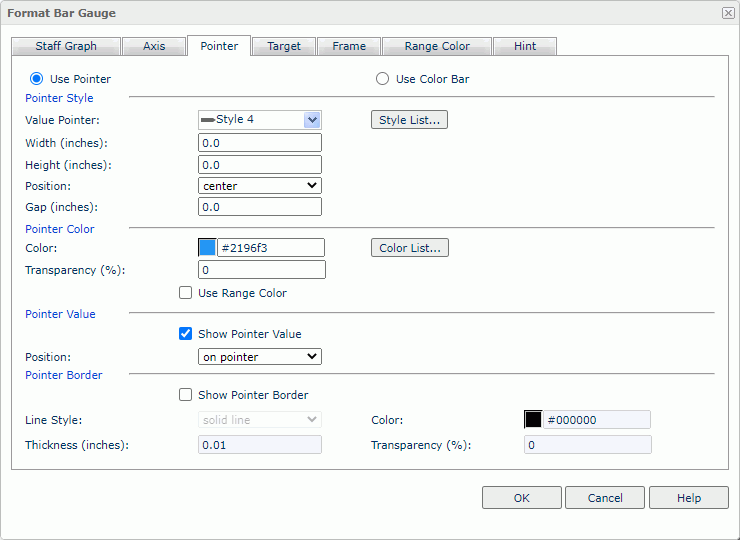Select the Use Color Bar option
The height and width of the screenshot is (540, 740).
382,79
